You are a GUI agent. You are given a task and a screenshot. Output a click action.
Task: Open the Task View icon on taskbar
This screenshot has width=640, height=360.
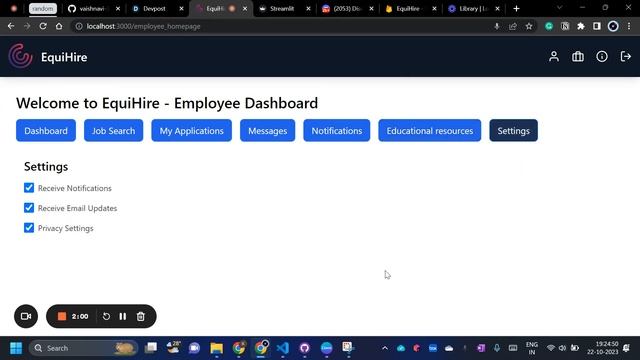tap(151, 348)
